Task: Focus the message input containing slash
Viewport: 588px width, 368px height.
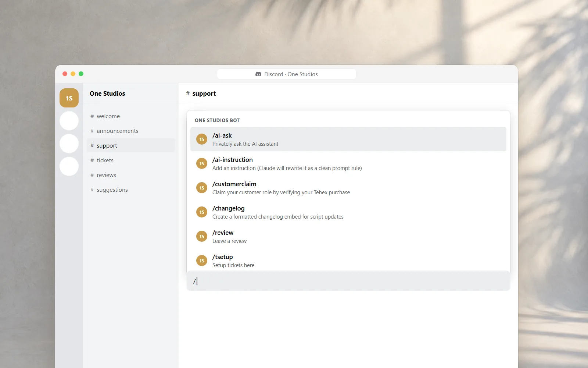Action: click(348, 281)
